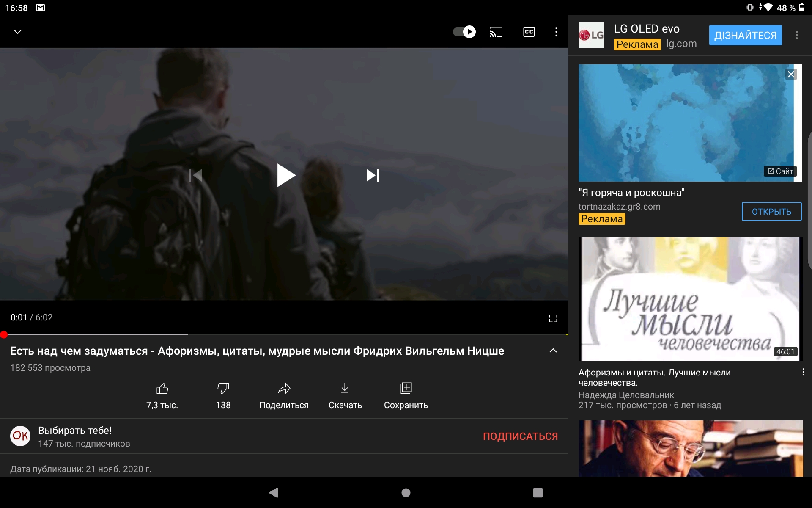Open the video player options menu
This screenshot has width=812, height=508.
click(556, 32)
